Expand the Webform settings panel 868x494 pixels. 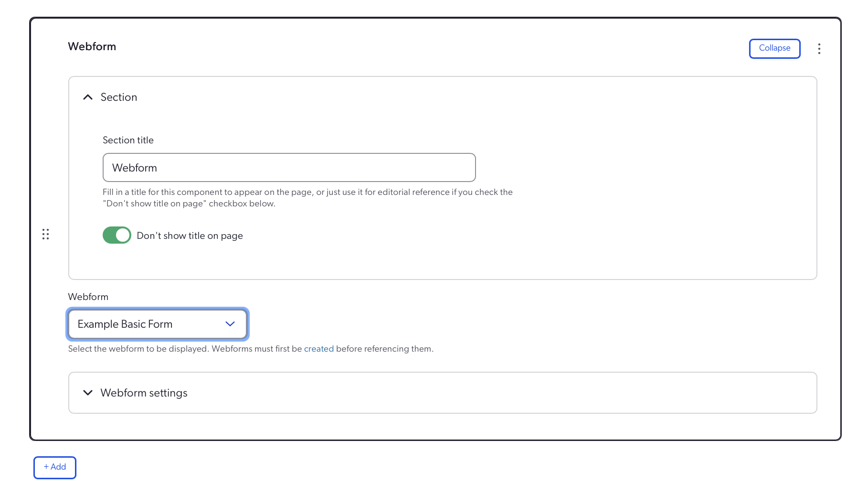pos(443,393)
